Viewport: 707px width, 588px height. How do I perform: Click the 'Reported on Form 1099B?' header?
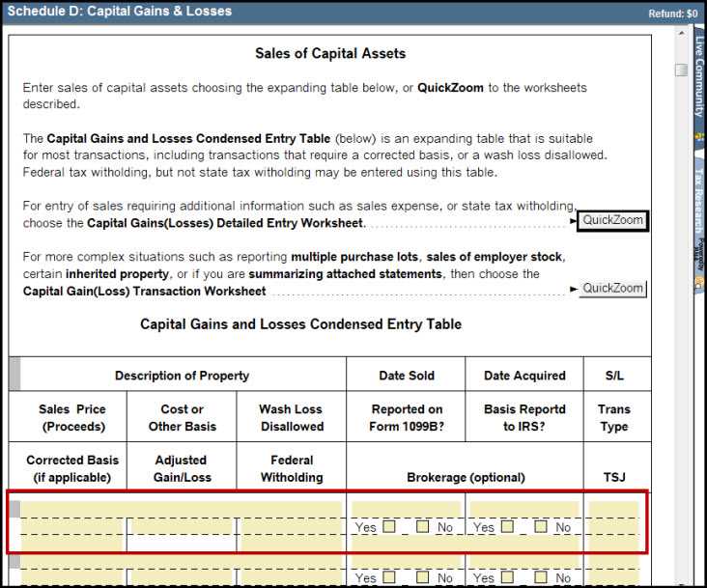pyautogui.click(x=407, y=418)
